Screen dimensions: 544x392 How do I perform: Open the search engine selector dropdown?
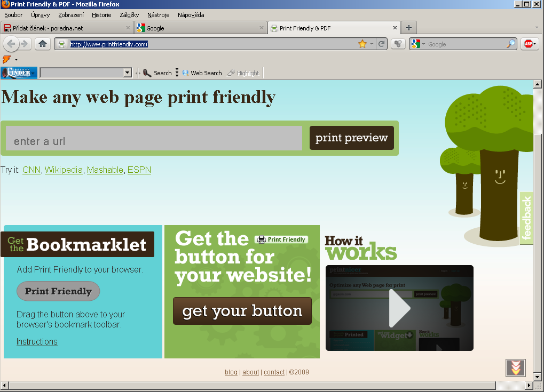423,44
